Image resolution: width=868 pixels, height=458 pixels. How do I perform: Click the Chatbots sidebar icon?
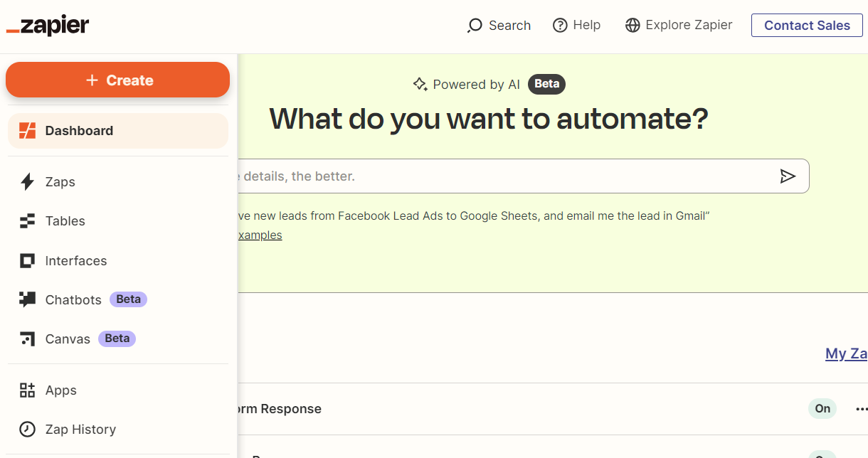click(27, 300)
